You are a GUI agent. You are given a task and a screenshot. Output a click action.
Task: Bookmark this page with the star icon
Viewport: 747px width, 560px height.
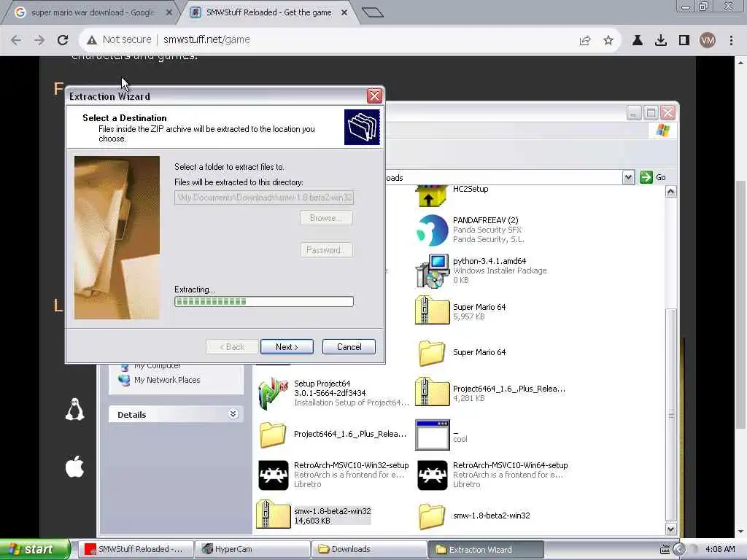coord(608,41)
